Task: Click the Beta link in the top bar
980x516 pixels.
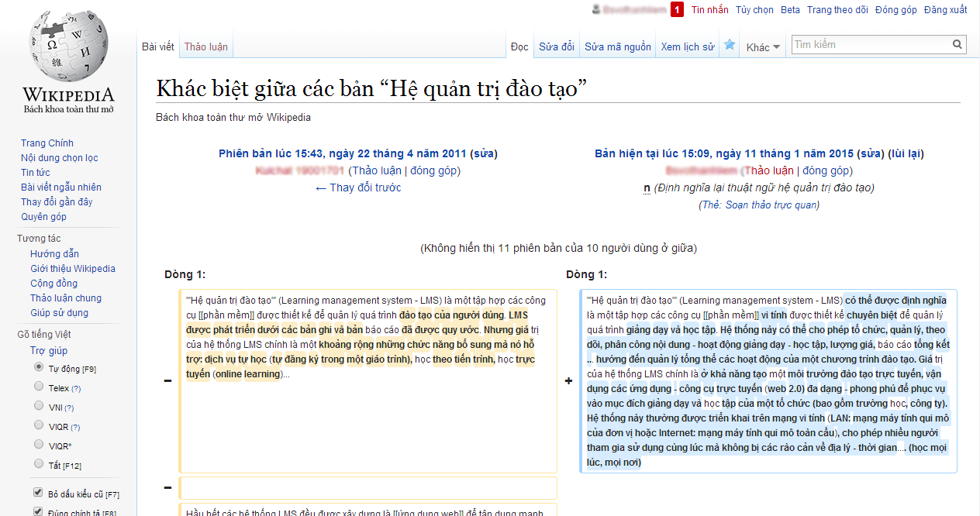Action: (790, 10)
